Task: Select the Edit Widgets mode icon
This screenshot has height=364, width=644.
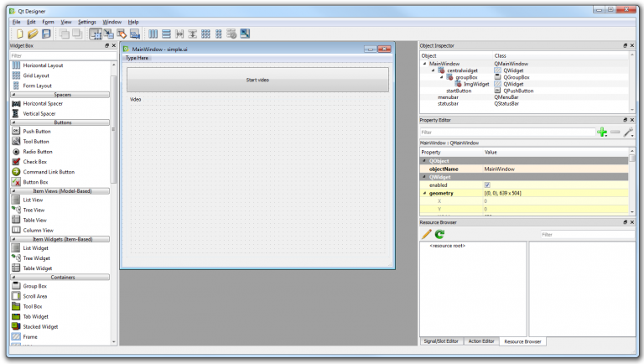Action: tap(96, 34)
